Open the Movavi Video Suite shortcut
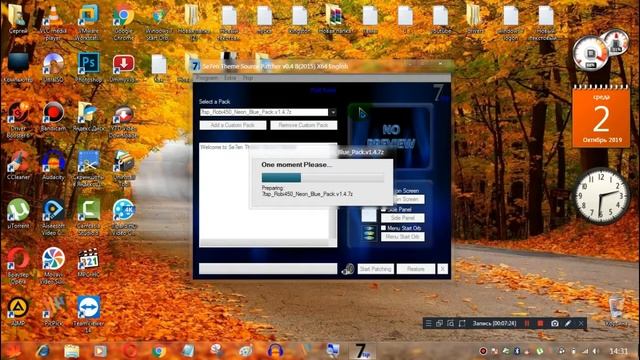The width and height of the screenshot is (640, 360). [53, 265]
